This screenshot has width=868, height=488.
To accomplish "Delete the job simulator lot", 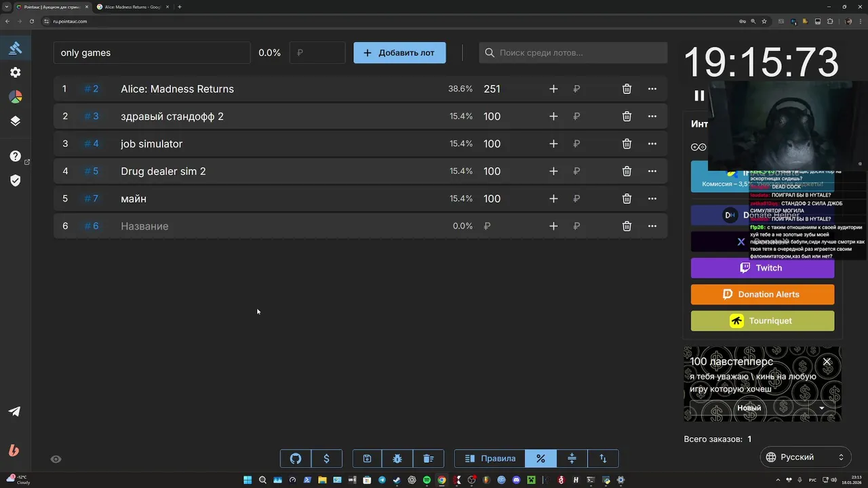I will 627,144.
